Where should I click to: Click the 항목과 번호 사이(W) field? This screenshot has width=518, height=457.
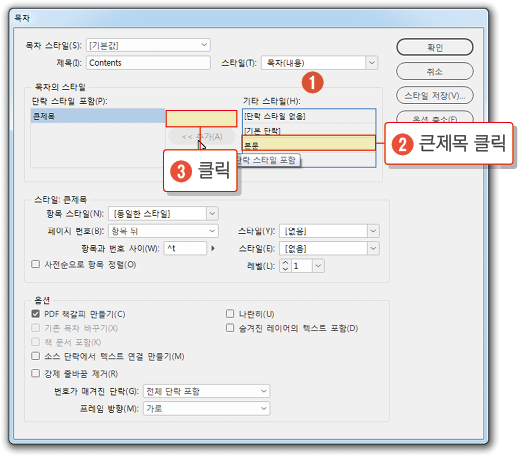185,248
